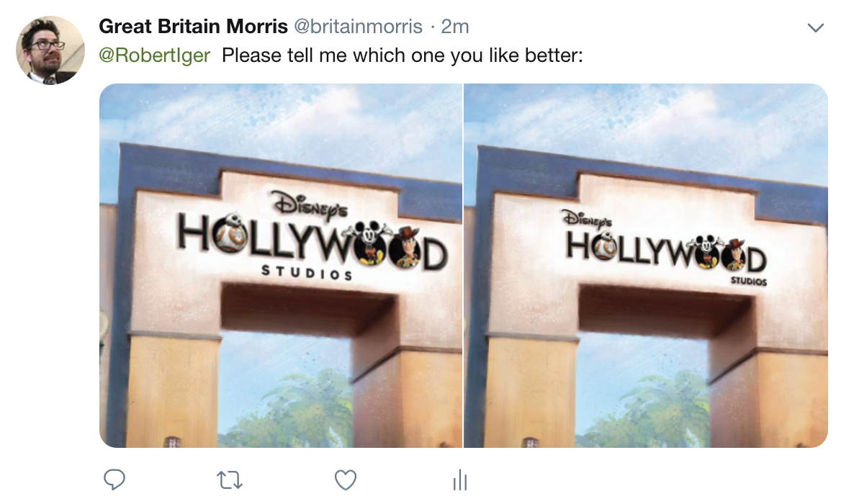
Task: Open the Great Britain Morris display name
Action: (x=193, y=26)
